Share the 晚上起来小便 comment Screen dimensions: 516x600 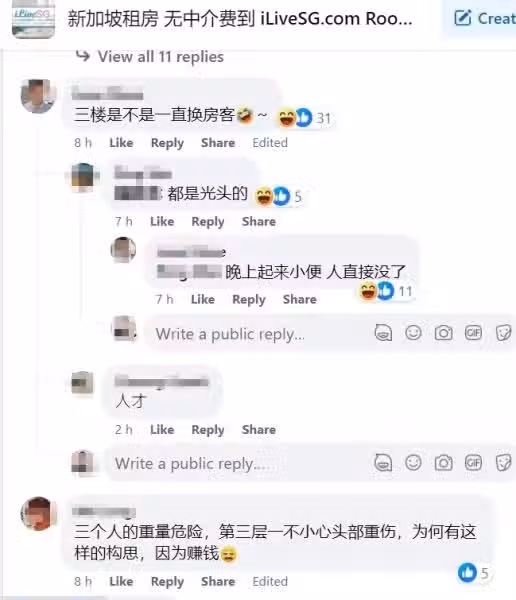(x=300, y=299)
